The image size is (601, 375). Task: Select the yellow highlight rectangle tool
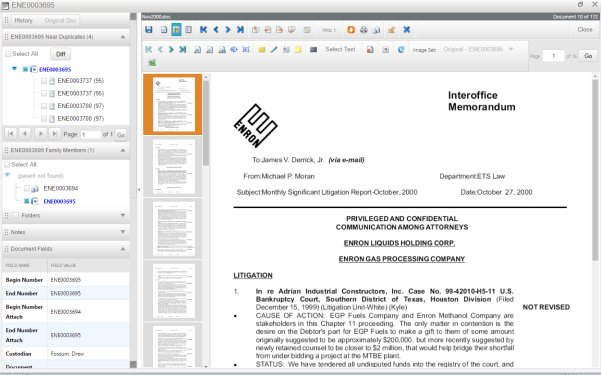[x=262, y=49]
